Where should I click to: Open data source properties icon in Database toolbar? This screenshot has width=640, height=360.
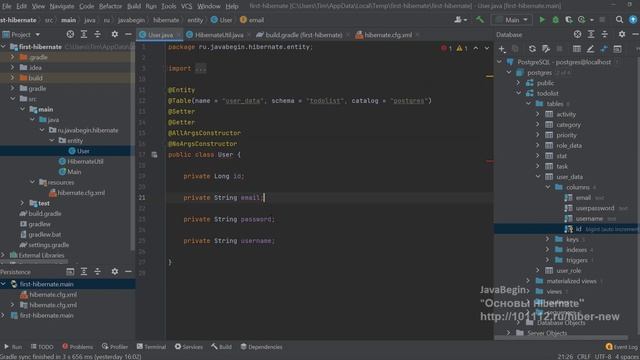pos(546,49)
